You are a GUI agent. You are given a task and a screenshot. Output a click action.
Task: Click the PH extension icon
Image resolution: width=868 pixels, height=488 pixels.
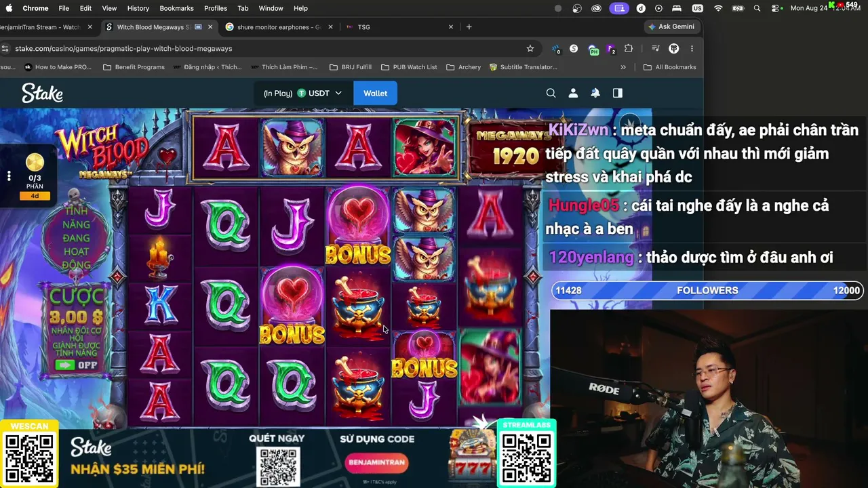(x=593, y=49)
